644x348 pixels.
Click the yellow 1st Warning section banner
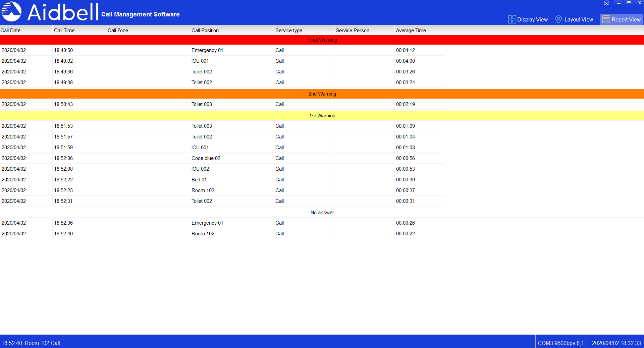pyautogui.click(x=322, y=116)
